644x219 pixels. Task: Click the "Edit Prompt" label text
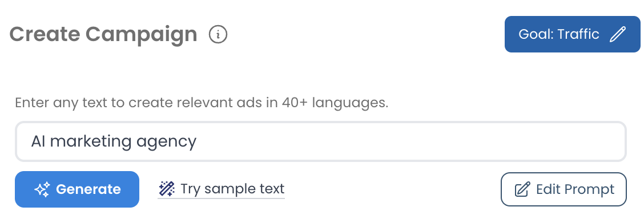pos(575,189)
